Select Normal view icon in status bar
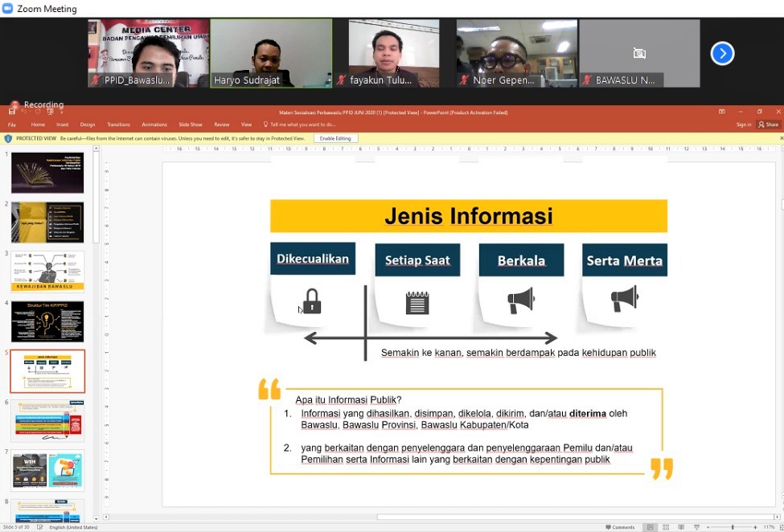This screenshot has width=784, height=532. 650,527
